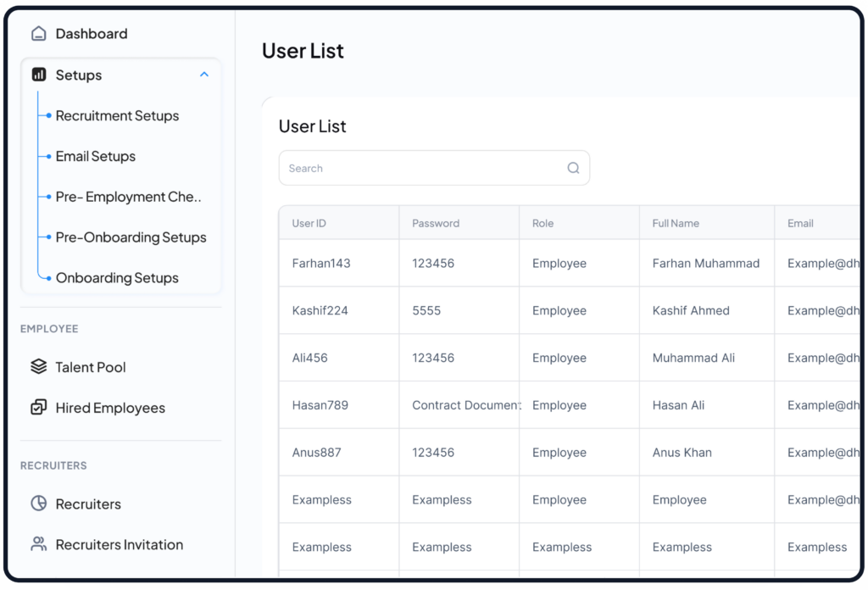Open Email Setups submenu item

95,157
